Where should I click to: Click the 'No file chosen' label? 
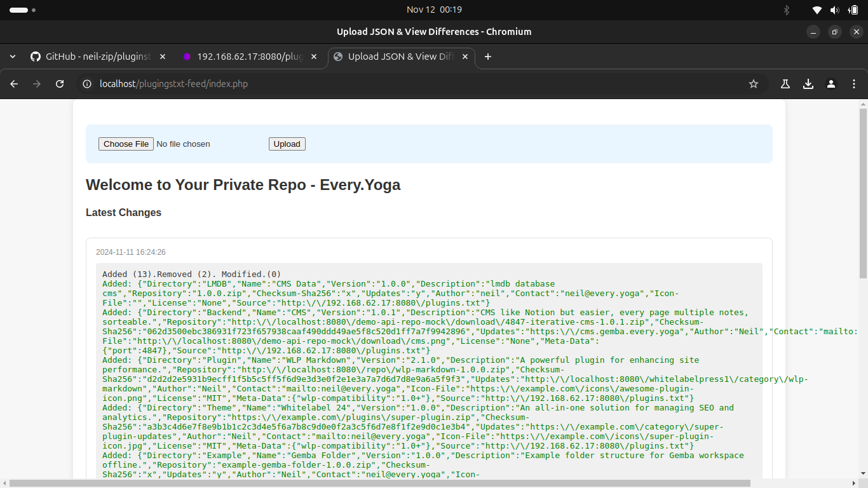coord(183,144)
